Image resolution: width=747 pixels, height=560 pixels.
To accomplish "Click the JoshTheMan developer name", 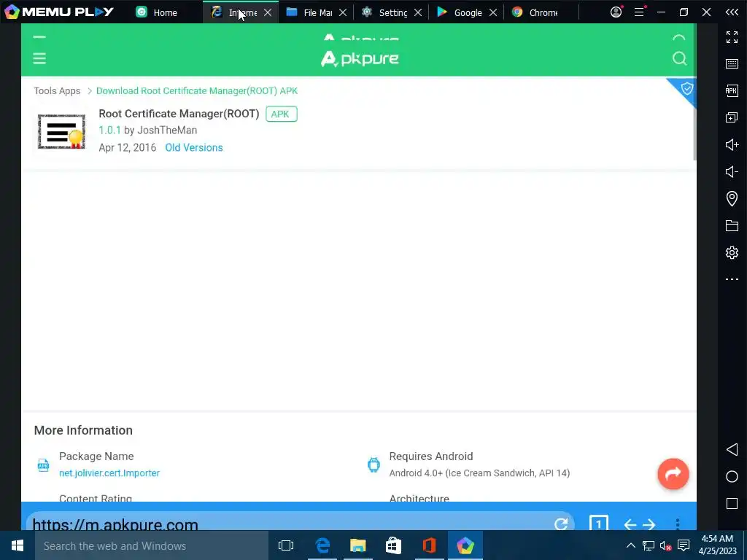I will pos(167,130).
